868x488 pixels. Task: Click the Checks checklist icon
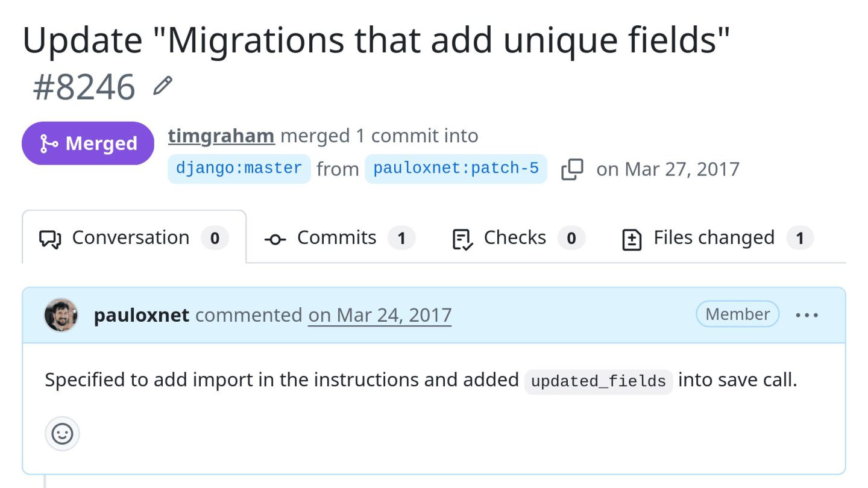pos(462,239)
